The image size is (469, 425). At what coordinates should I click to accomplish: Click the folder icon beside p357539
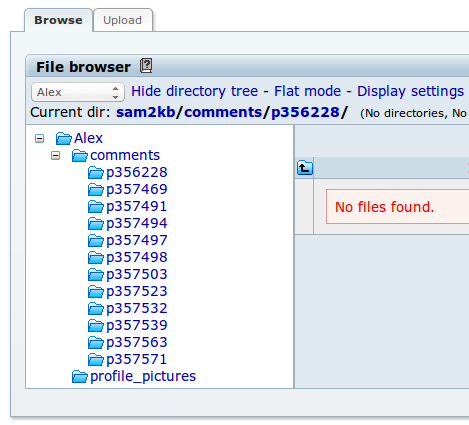pos(96,325)
